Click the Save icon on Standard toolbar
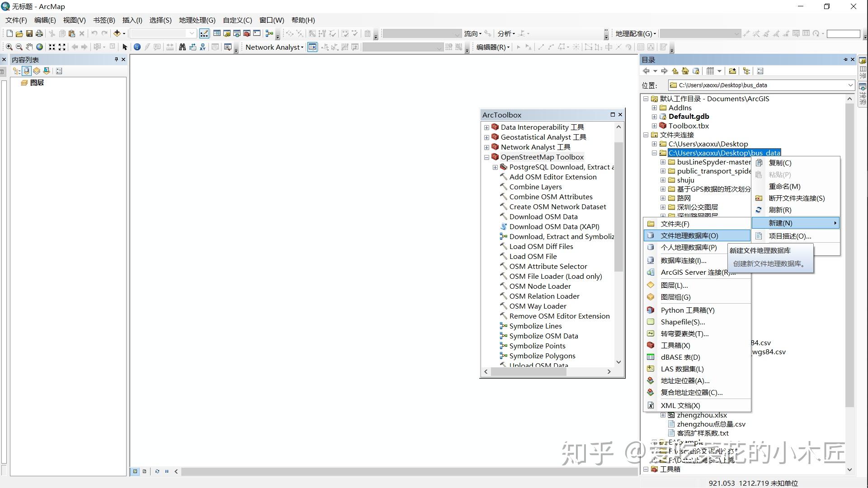 pos(29,33)
